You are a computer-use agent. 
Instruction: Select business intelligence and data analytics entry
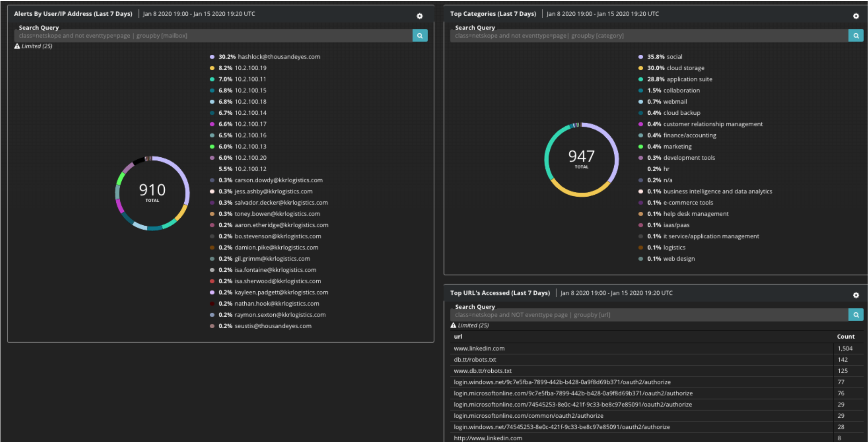pos(705,191)
